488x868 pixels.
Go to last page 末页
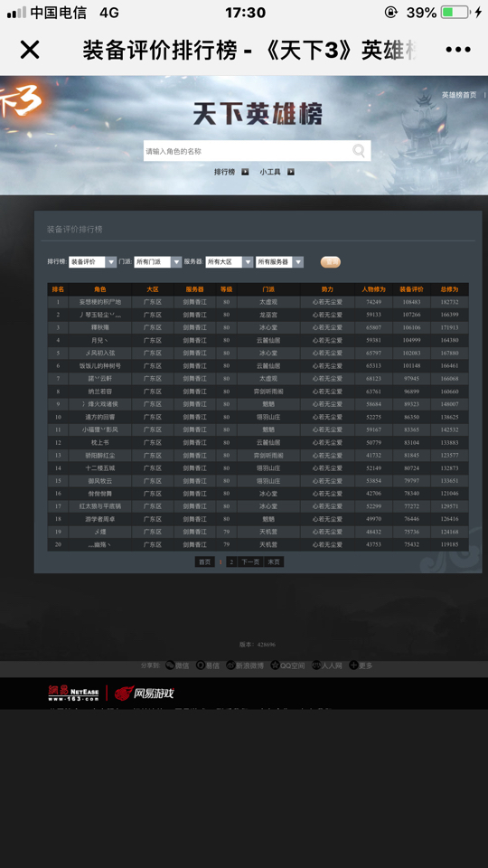point(274,561)
